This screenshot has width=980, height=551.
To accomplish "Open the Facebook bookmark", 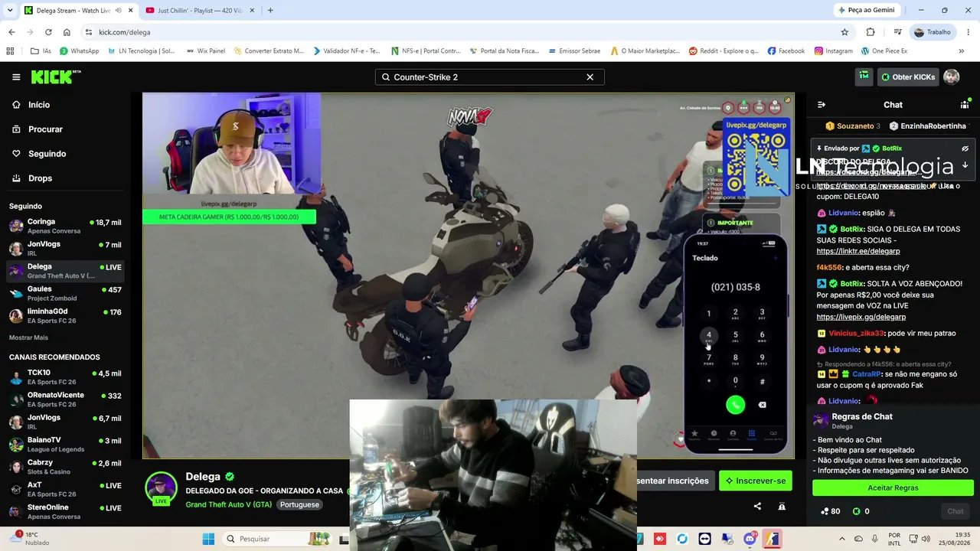I will click(x=786, y=51).
